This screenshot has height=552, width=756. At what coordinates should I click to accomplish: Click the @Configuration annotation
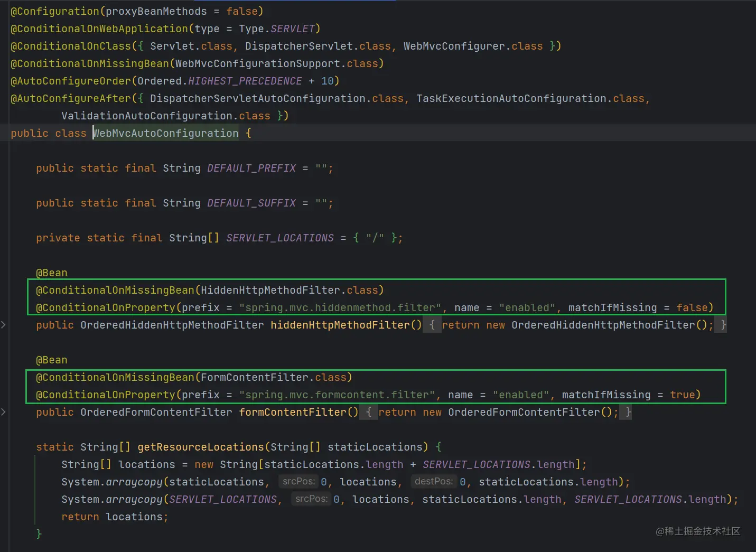(x=55, y=11)
